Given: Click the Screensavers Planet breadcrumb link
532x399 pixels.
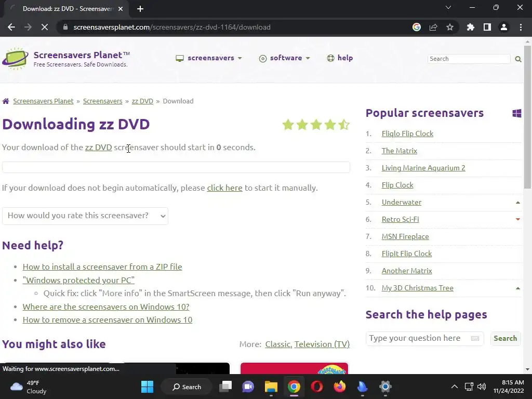Looking at the screenshot, I should tap(43, 101).
